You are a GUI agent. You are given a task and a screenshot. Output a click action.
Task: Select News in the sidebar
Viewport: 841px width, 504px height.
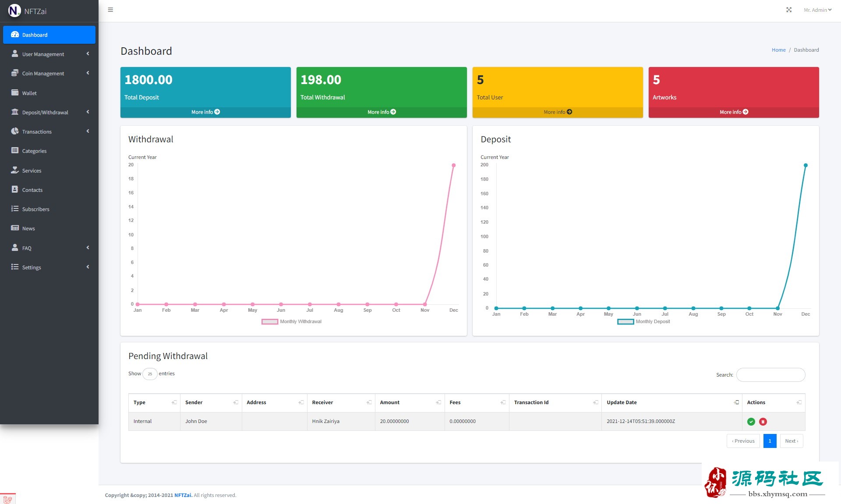click(28, 229)
